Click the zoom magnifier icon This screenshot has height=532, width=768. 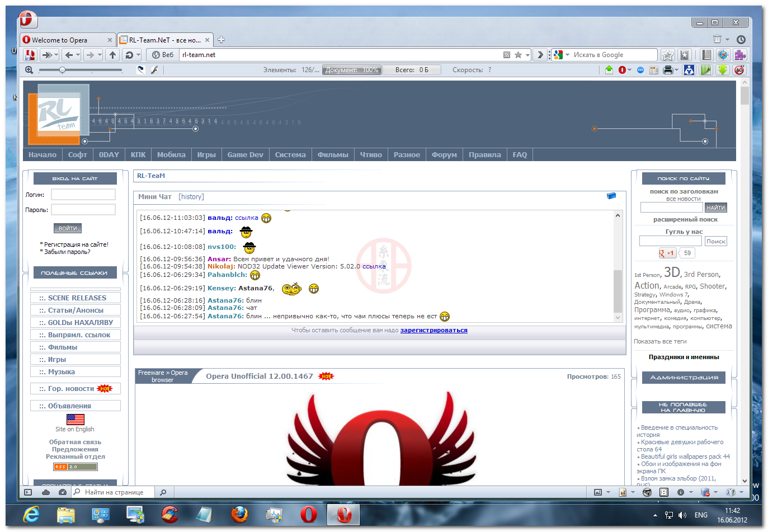[29, 70]
